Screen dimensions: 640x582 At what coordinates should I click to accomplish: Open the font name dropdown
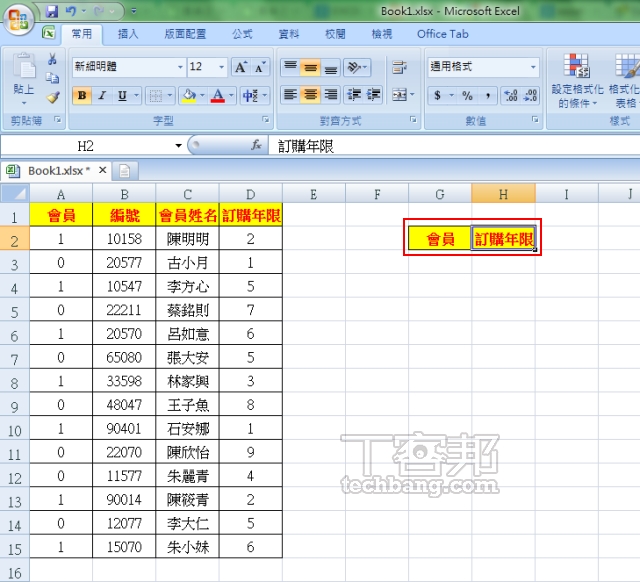(x=180, y=67)
